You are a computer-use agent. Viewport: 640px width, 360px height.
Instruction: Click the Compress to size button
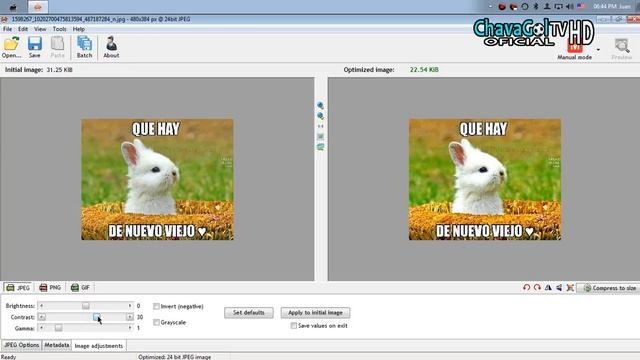coord(609,288)
